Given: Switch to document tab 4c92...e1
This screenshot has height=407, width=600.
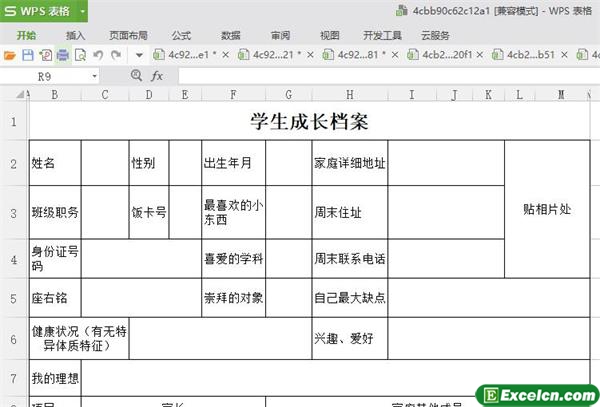Looking at the screenshot, I should [186, 55].
